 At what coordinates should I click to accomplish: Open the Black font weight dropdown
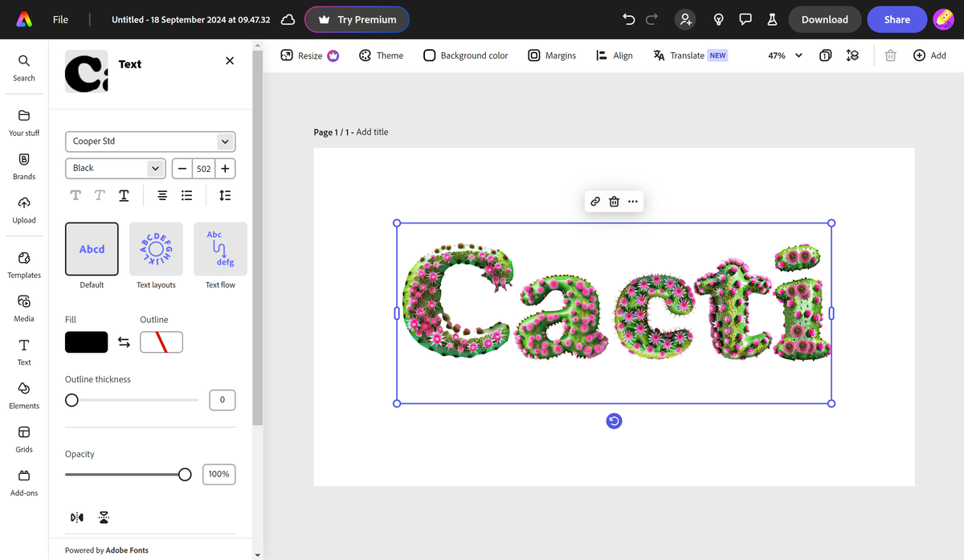click(x=115, y=168)
